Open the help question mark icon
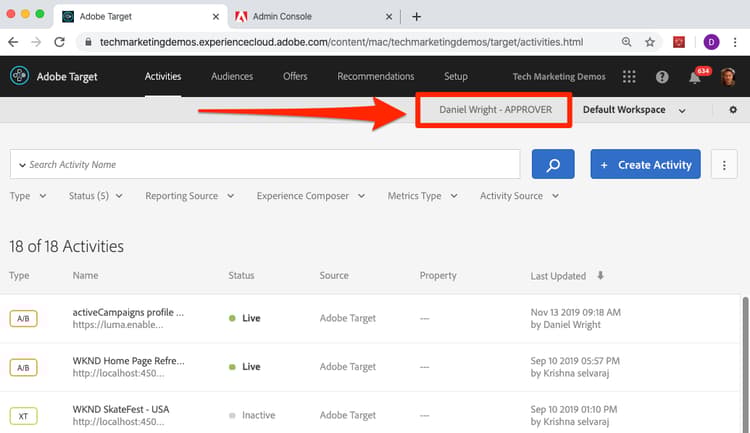Screen dimensions: 750x433 (x=662, y=77)
